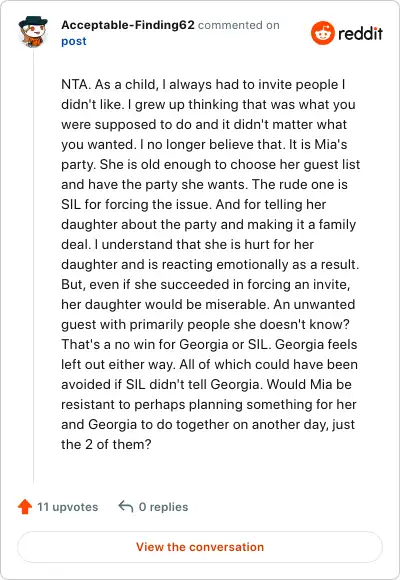Click the reddit wordmark text
400x580 pixels.
click(x=360, y=34)
